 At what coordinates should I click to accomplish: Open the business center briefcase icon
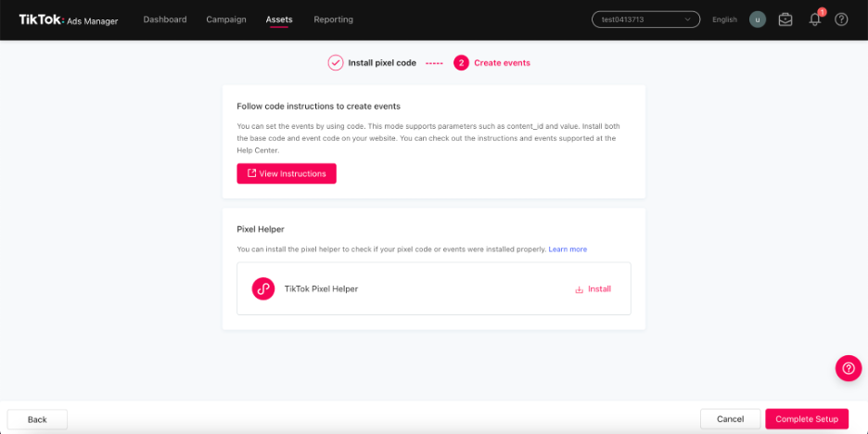pos(785,19)
